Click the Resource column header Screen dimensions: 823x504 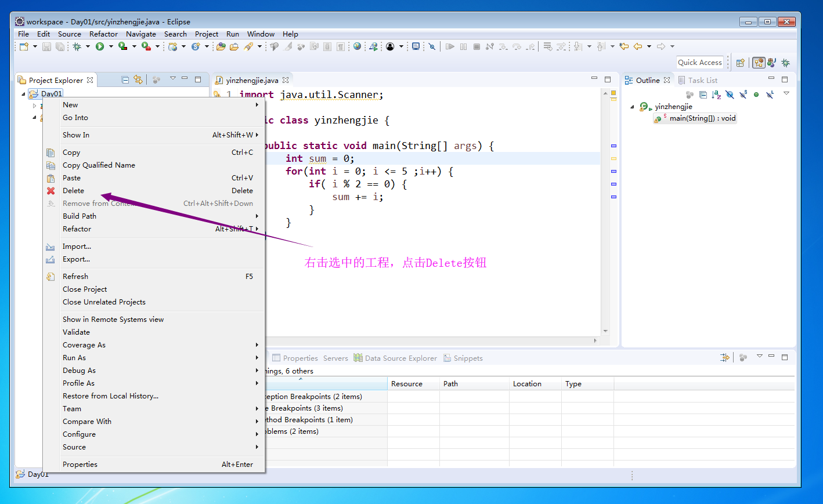pyautogui.click(x=413, y=384)
